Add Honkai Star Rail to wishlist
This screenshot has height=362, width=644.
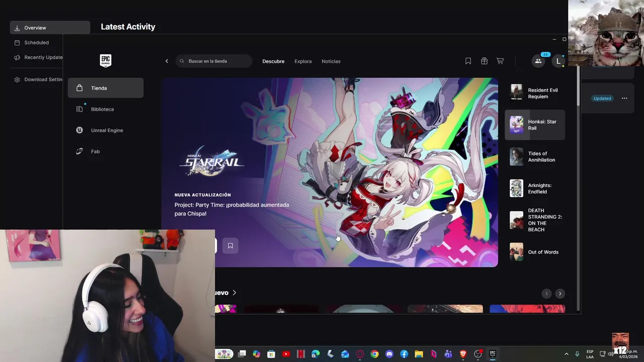point(230,245)
